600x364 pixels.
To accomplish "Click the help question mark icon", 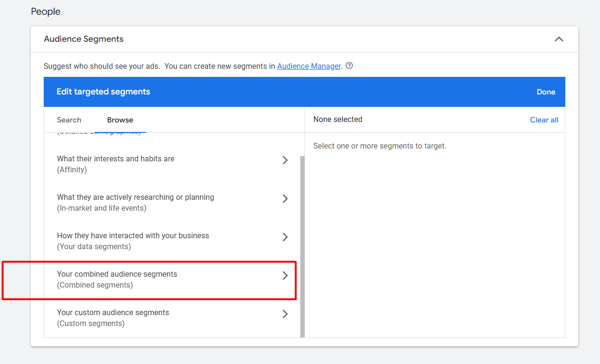I will (349, 66).
